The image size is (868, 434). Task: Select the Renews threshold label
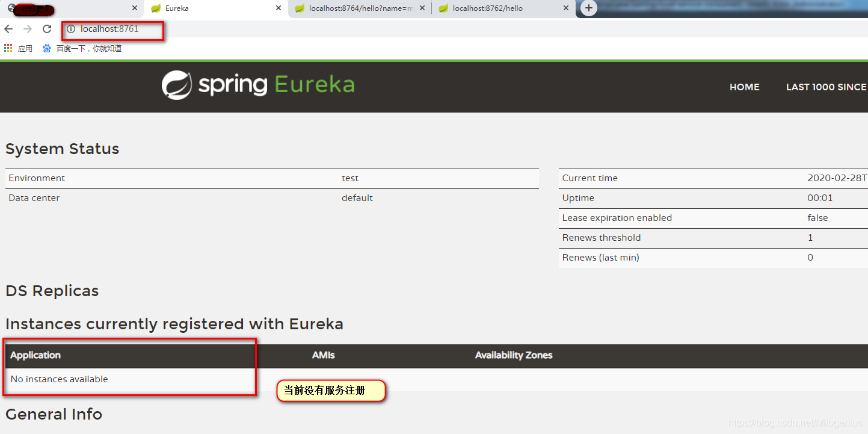[x=602, y=238]
